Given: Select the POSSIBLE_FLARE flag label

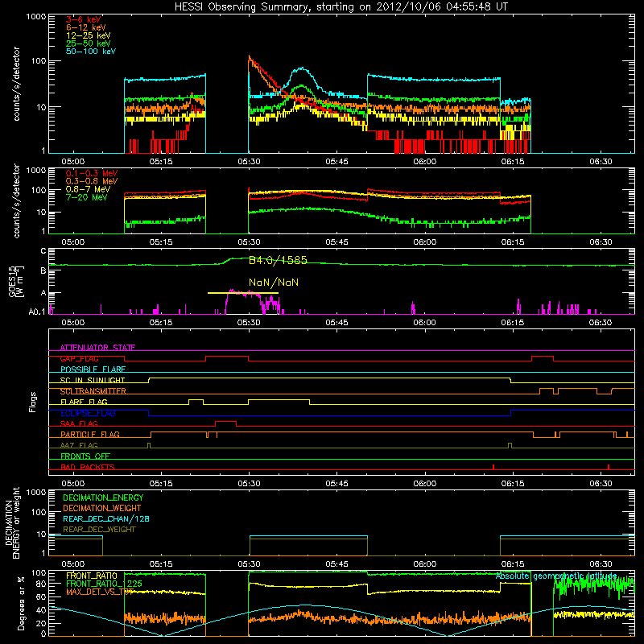Looking at the screenshot, I should [93, 369].
